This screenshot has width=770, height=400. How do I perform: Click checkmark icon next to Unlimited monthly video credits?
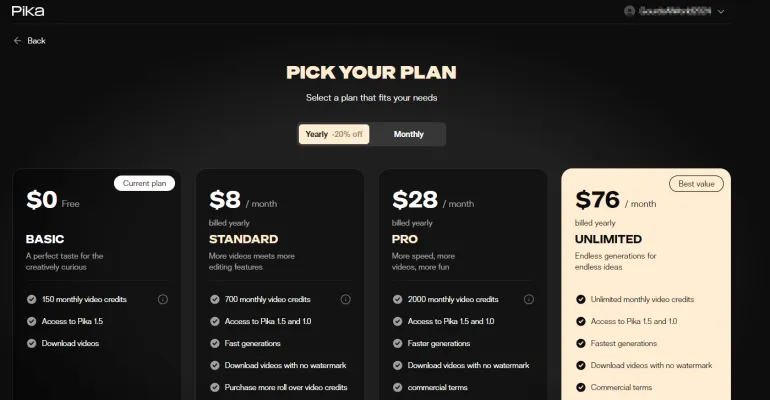(581, 299)
